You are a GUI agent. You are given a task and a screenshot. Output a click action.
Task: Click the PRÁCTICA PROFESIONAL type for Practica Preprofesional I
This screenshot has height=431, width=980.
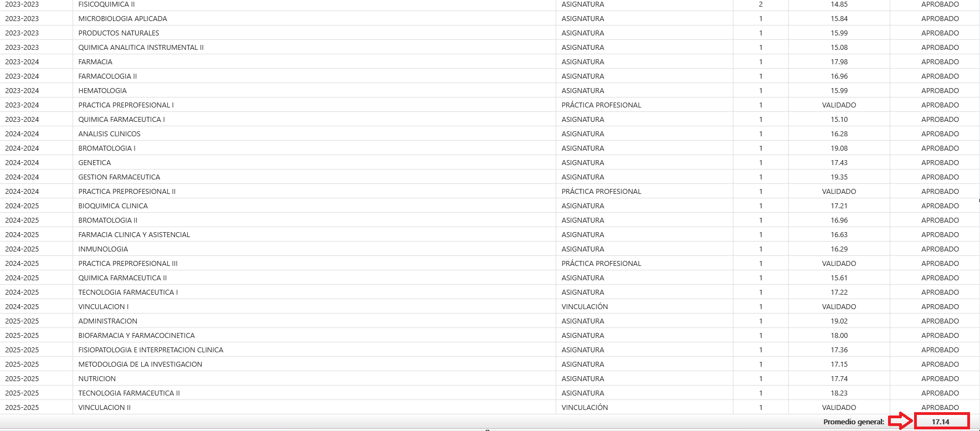(x=601, y=105)
